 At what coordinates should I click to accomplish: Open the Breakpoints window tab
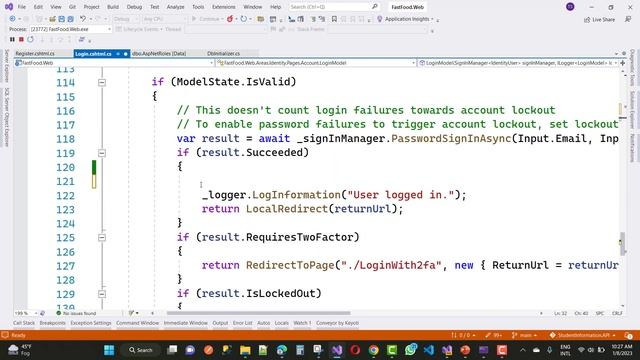pyautogui.click(x=52, y=323)
